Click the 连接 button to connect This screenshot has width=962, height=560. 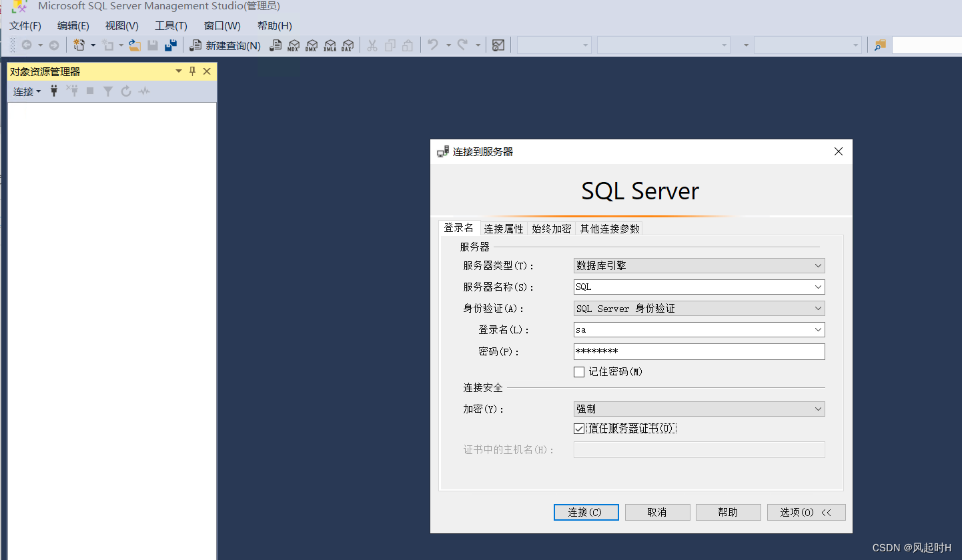[586, 512]
